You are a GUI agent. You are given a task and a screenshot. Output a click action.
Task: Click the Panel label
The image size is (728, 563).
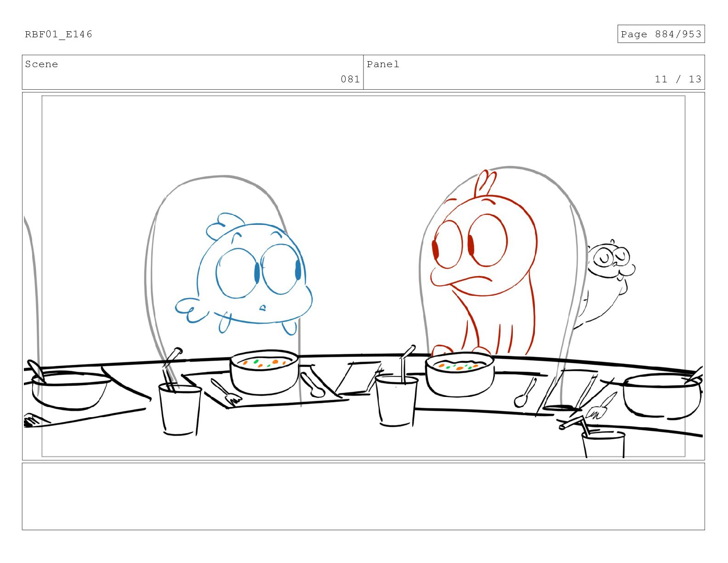(383, 64)
